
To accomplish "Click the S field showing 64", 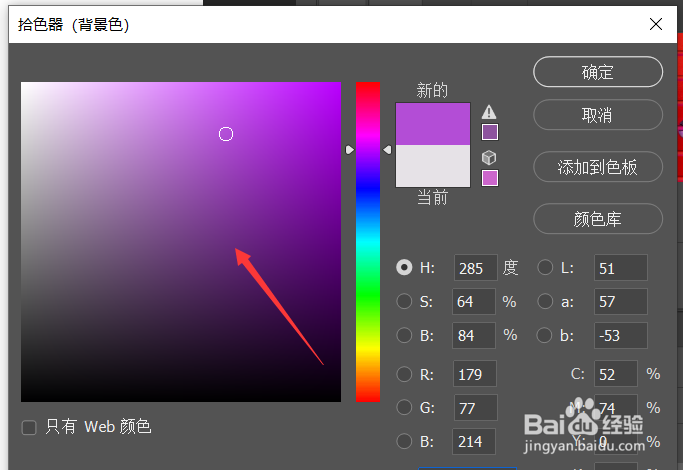I will pyautogui.click(x=474, y=301).
